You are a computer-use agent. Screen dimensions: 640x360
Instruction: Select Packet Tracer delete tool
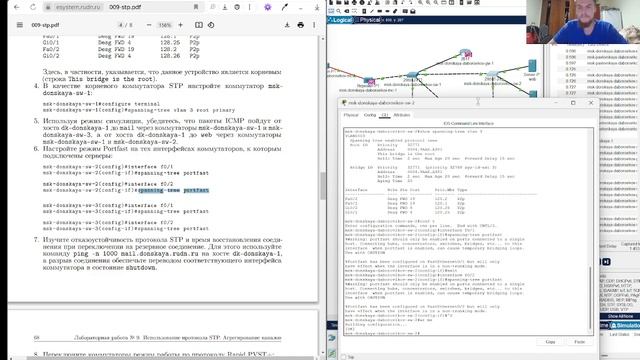click(347, 11)
